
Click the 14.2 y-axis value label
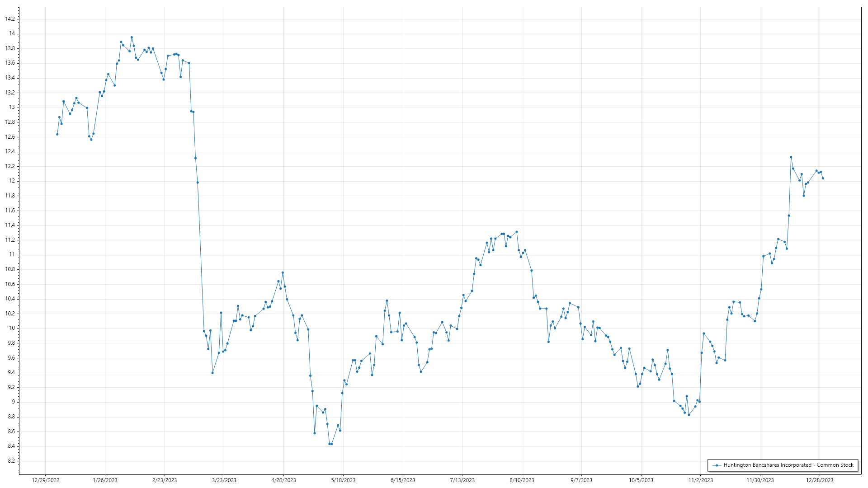[10, 19]
